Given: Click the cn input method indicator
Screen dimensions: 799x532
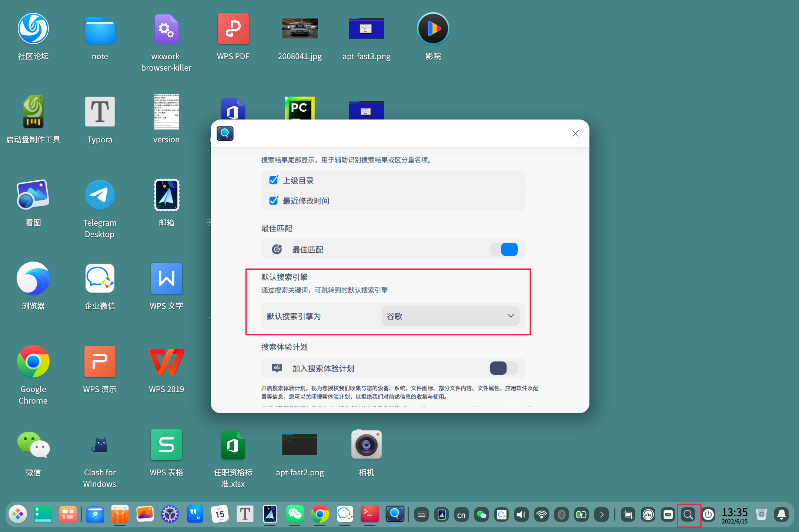Looking at the screenshot, I should pos(461,515).
